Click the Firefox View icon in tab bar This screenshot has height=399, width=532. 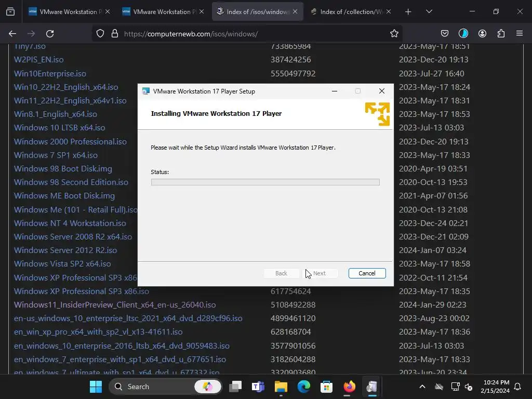tap(10, 12)
